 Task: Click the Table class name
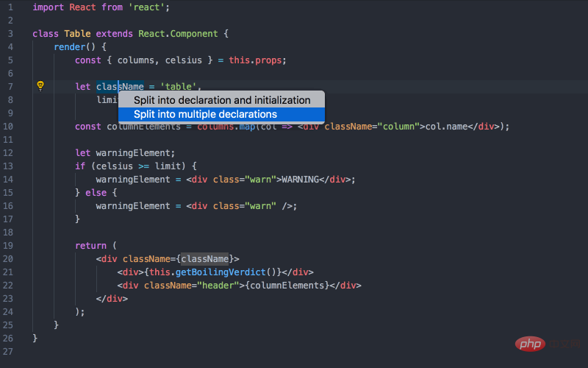(77, 34)
